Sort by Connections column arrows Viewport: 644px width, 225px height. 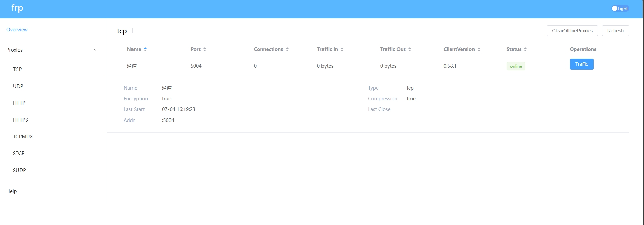click(287, 49)
